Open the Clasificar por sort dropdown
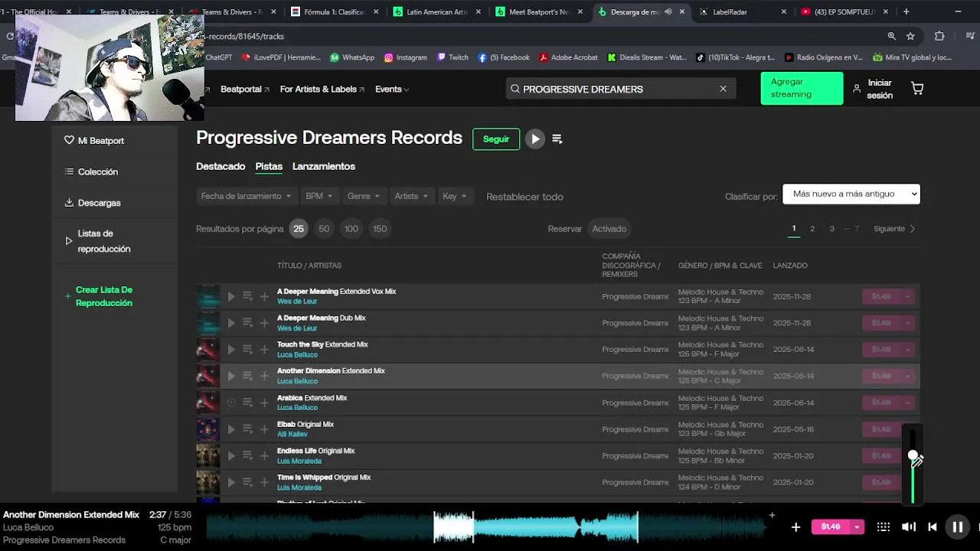This screenshot has height=551, width=980. [x=851, y=194]
